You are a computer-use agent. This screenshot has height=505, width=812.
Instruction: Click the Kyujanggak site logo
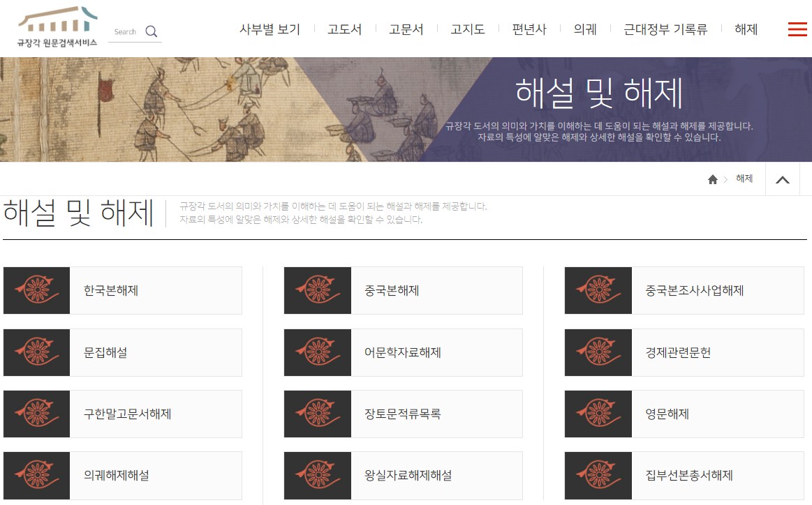click(x=57, y=27)
